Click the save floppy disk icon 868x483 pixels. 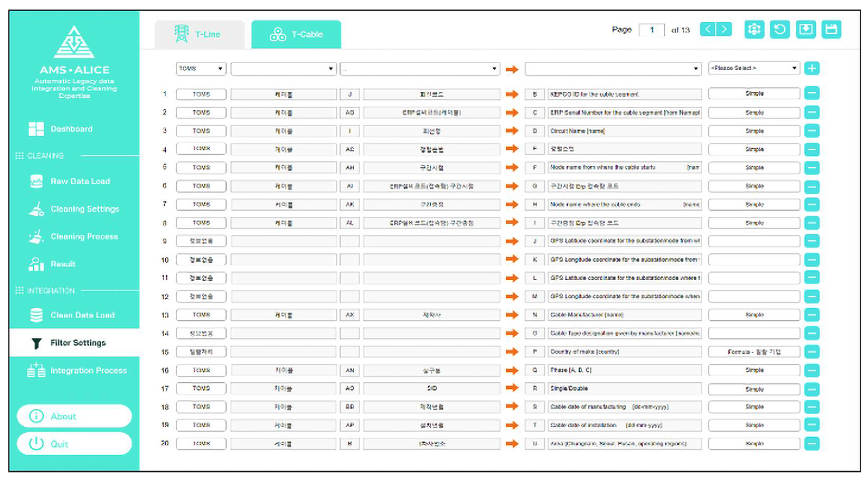tap(831, 30)
